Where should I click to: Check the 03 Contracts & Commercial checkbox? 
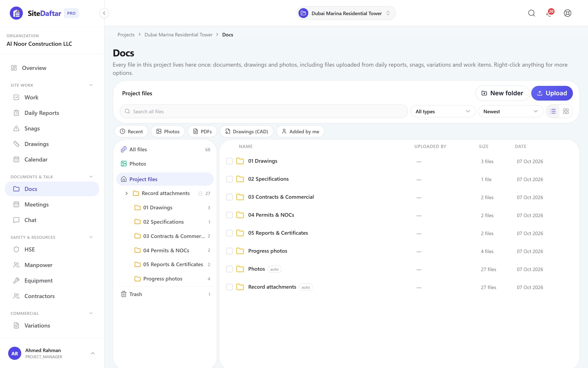pyautogui.click(x=229, y=197)
